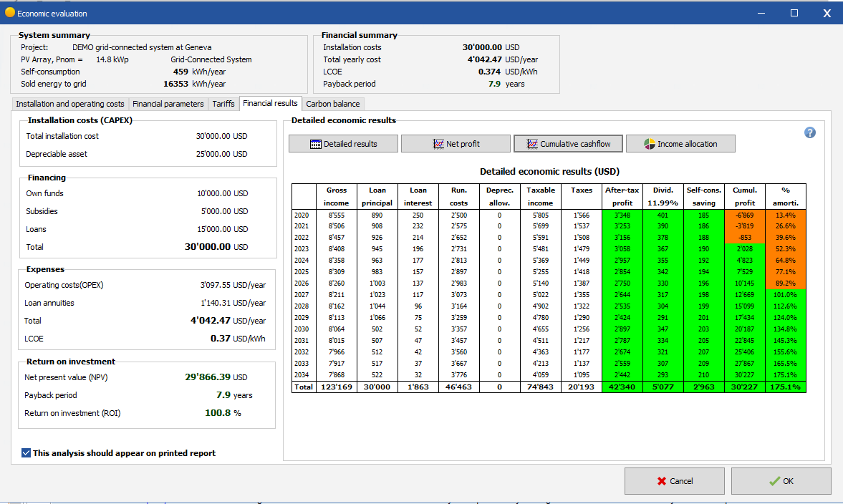The width and height of the screenshot is (843, 504).
Task: Select the Depreciable asset 25'000.00 USD value
Action: click(221, 154)
